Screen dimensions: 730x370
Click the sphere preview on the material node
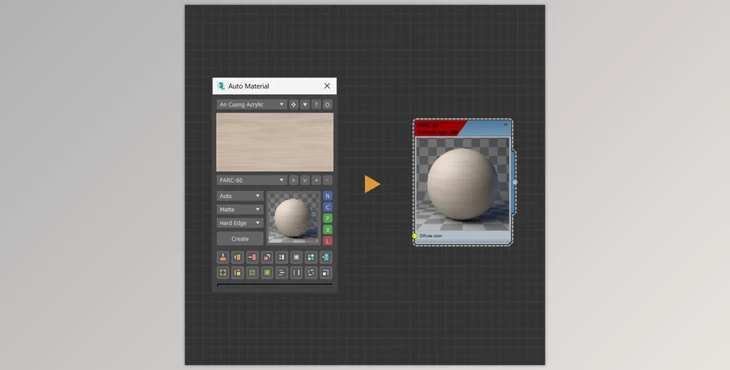463,184
